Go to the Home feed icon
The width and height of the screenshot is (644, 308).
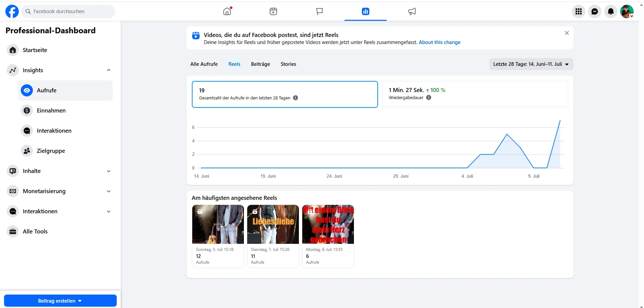point(227,11)
